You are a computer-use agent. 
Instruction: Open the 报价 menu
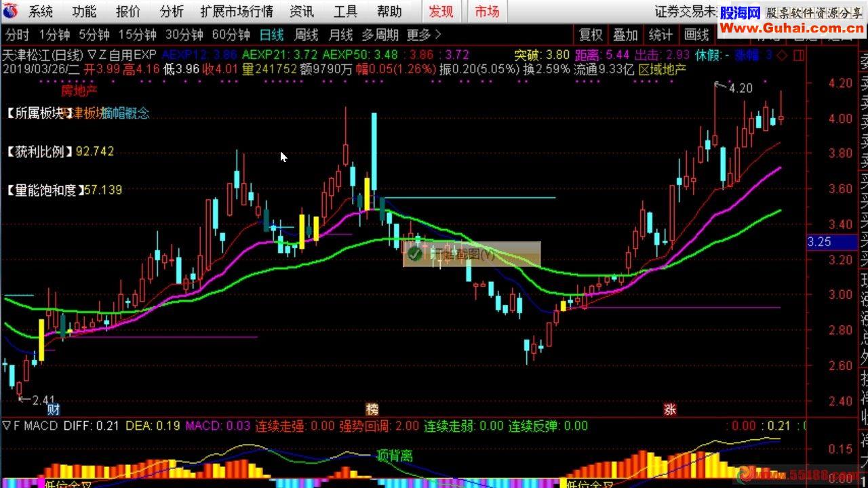(128, 12)
